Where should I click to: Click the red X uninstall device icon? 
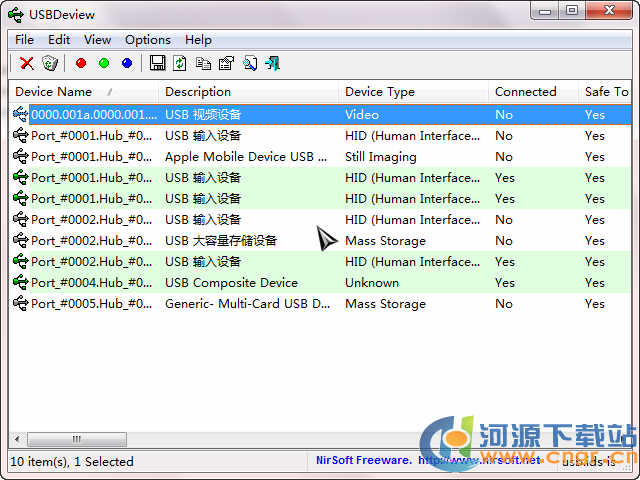pyautogui.click(x=27, y=63)
